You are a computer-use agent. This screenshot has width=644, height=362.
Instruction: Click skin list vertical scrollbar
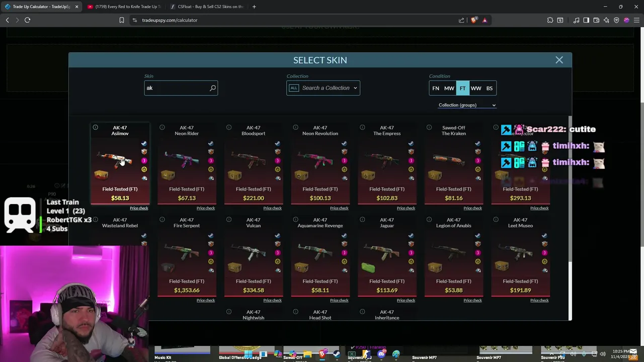coord(570,189)
